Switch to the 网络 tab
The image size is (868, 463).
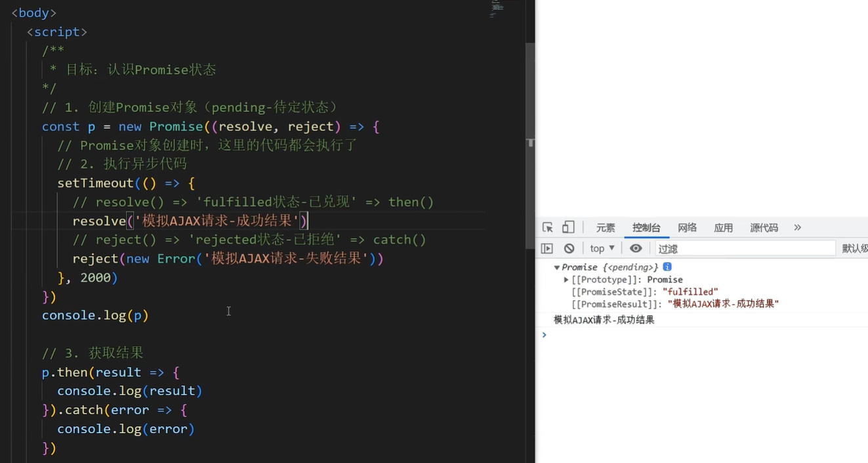687,228
